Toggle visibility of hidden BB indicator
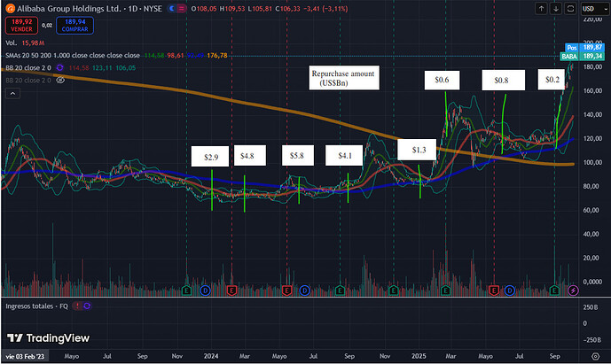 (x=61, y=80)
